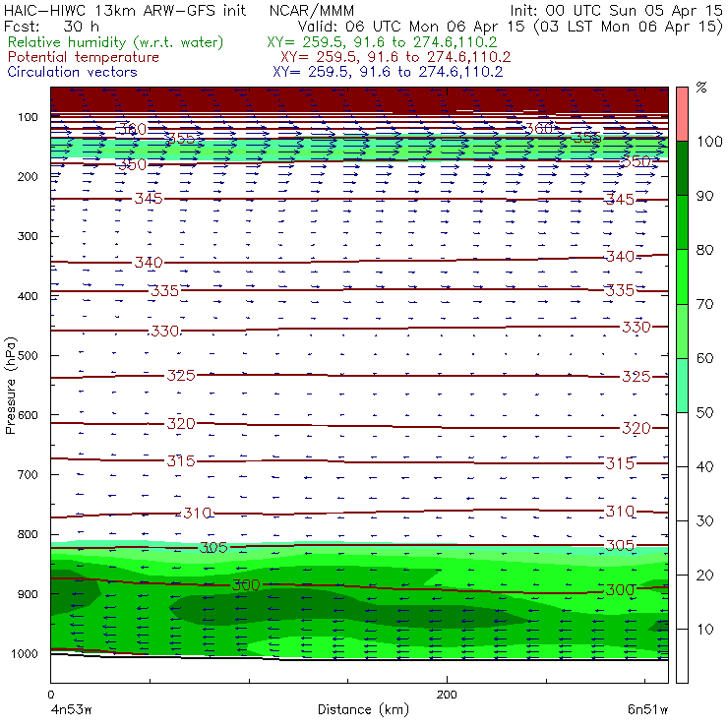Click the 'Pressure (hPa)' axis title
Image resolution: width=728 pixels, height=728 pixels.
click(x=10, y=386)
